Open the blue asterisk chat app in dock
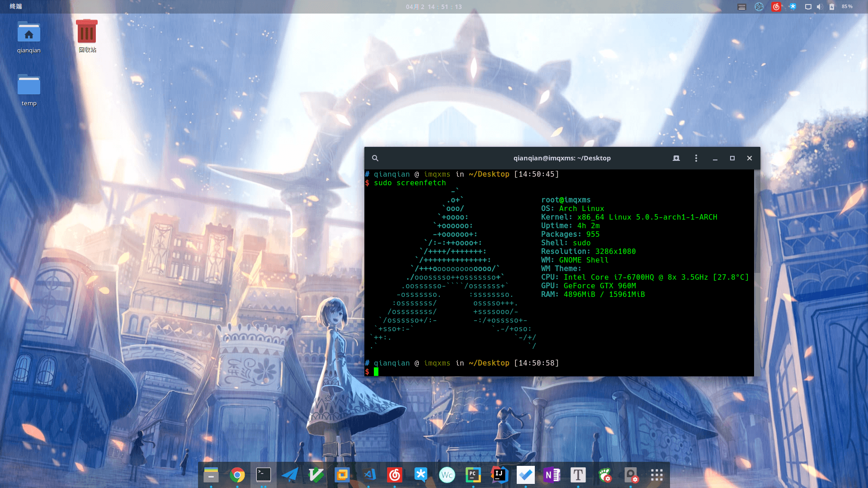The width and height of the screenshot is (868, 488). [x=421, y=475]
